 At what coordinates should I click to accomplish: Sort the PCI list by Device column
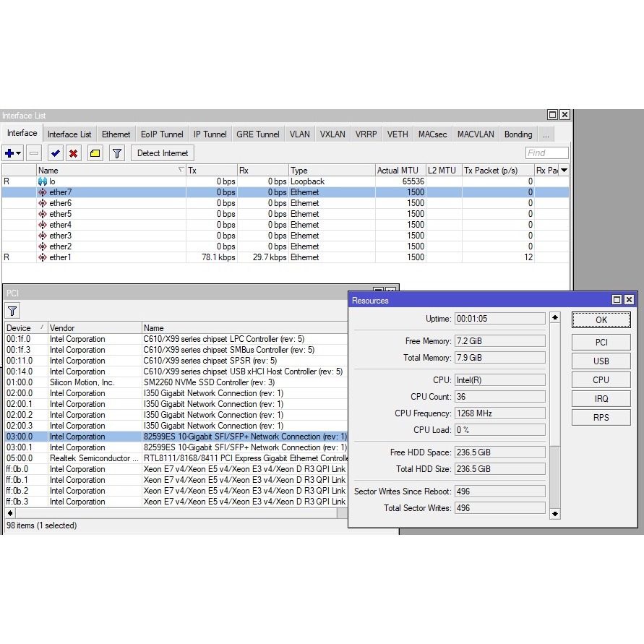25,328
